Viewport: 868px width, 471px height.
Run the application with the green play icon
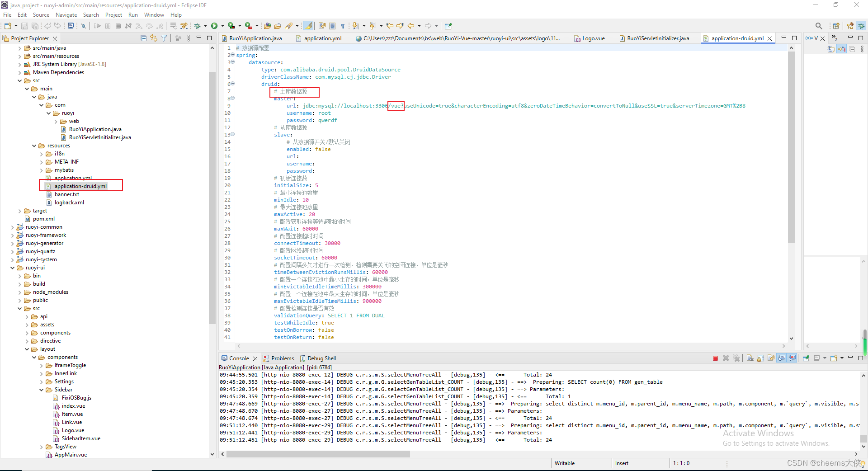tap(214, 26)
